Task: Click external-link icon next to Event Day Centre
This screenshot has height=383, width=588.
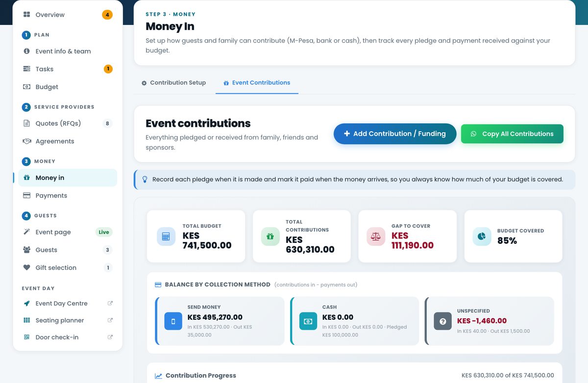Action: coord(110,303)
